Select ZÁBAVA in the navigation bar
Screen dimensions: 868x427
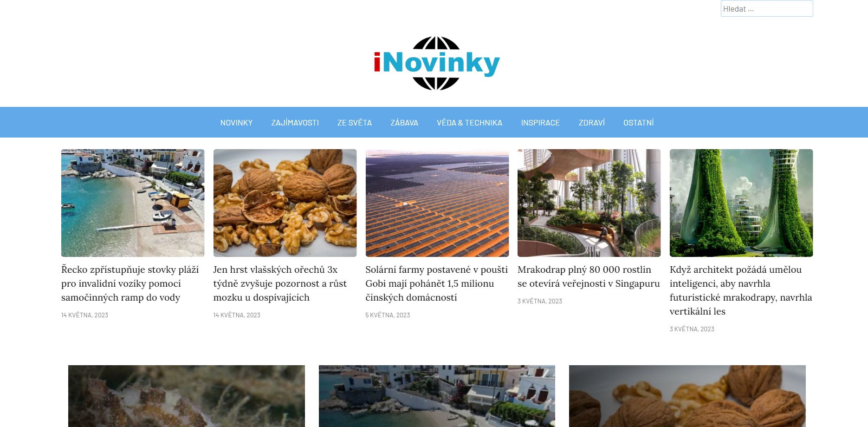pyautogui.click(x=404, y=123)
